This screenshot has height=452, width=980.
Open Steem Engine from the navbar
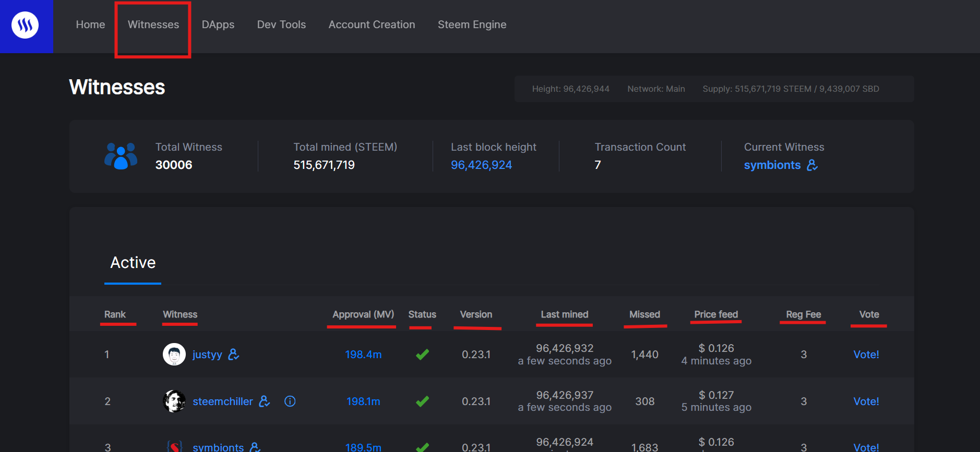(472, 25)
